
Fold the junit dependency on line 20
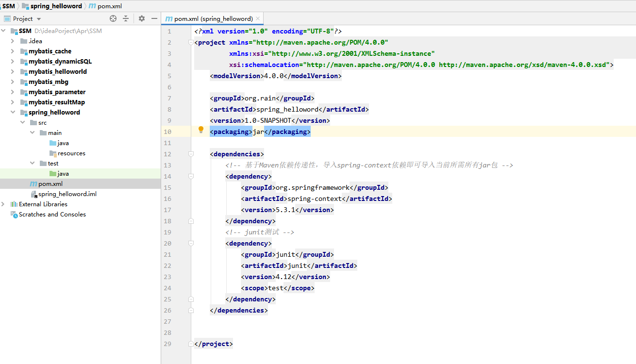191,244
